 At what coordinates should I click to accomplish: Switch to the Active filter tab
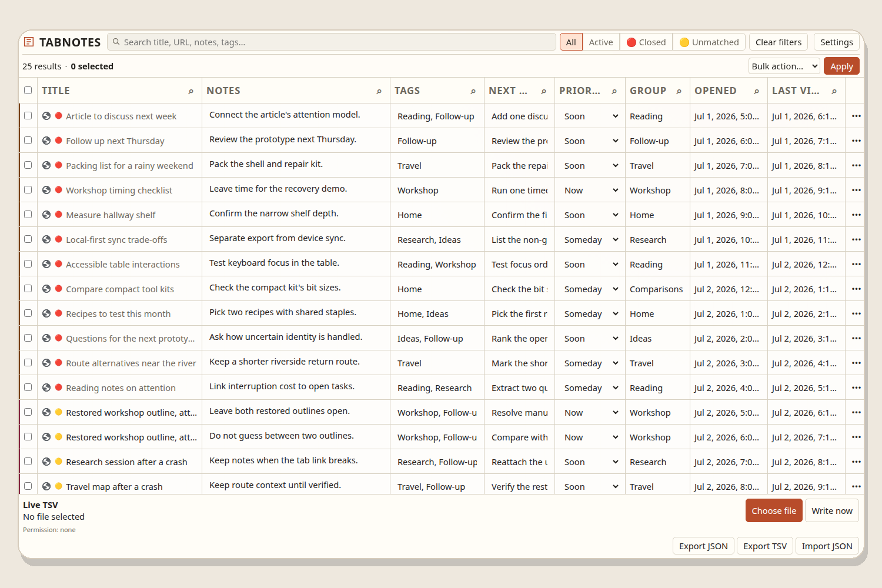click(601, 42)
